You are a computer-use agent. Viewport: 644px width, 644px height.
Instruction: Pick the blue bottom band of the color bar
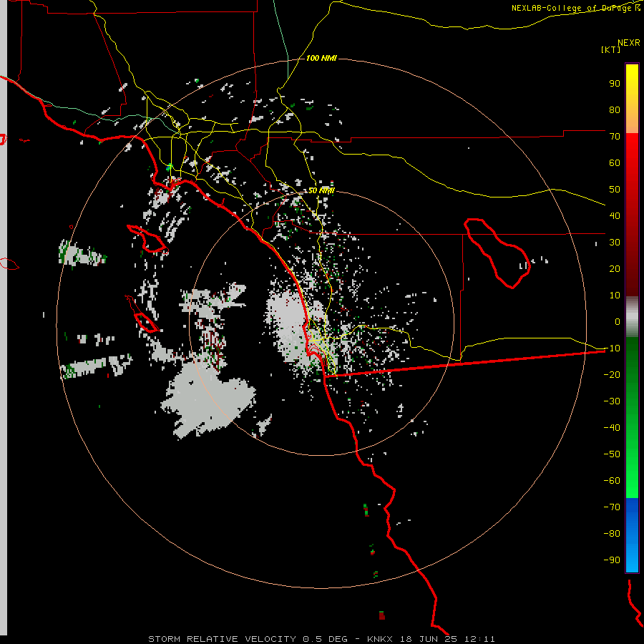632,535
